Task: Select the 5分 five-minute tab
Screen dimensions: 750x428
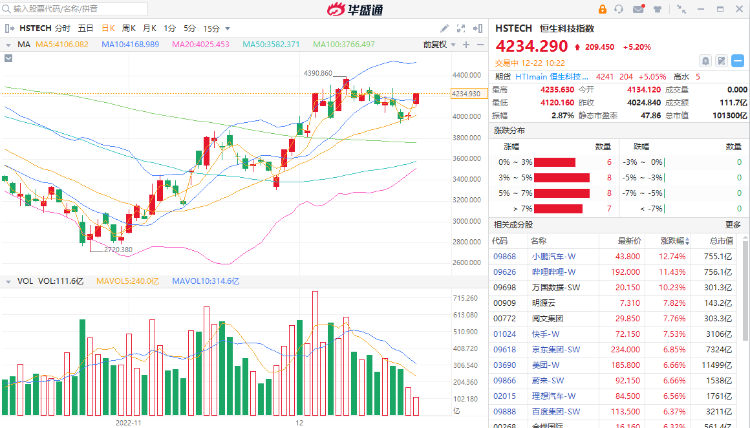Action: coord(189,28)
